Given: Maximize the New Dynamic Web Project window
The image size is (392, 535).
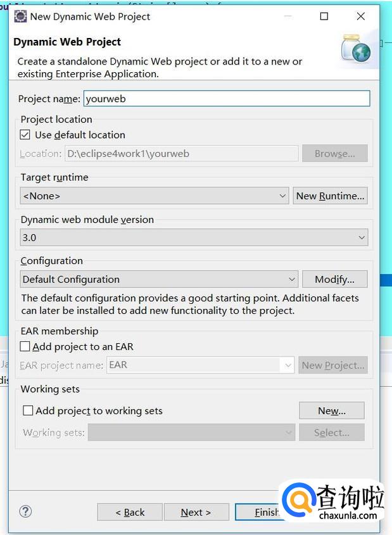Looking at the screenshot, I should coord(324,16).
